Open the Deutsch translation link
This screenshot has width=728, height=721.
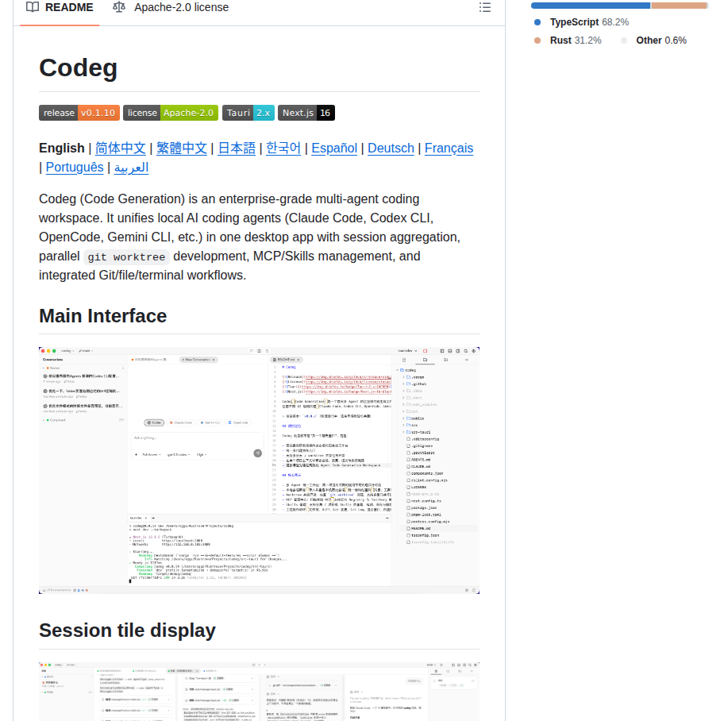(x=391, y=148)
